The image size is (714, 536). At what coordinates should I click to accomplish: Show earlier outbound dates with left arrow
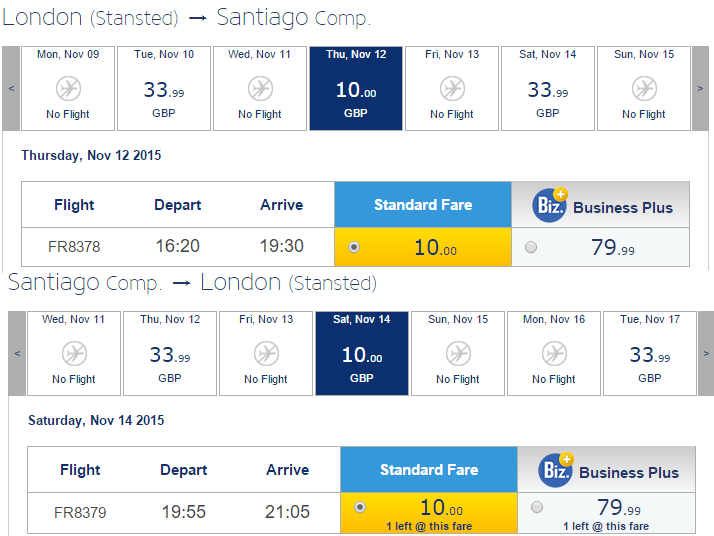coord(11,88)
